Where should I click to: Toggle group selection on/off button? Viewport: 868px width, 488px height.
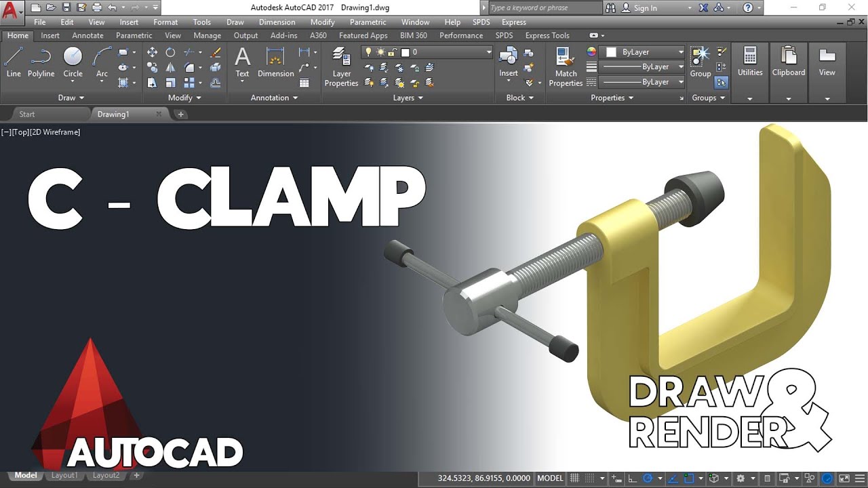(x=722, y=83)
